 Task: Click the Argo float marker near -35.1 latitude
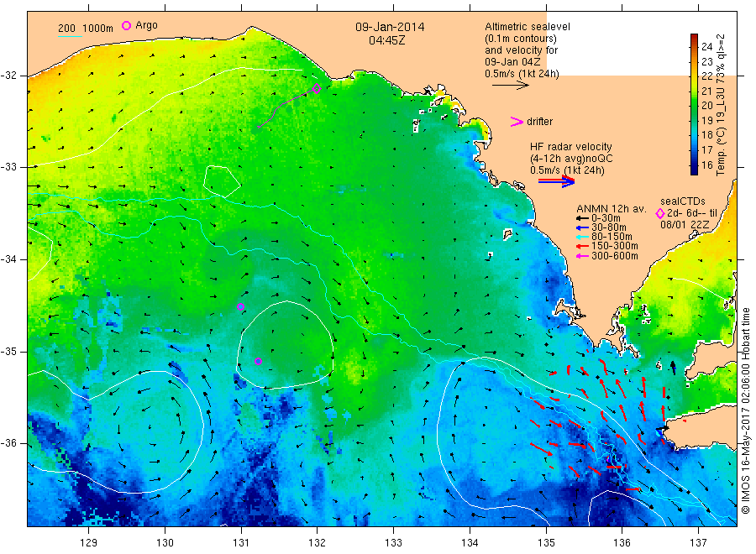point(258,361)
